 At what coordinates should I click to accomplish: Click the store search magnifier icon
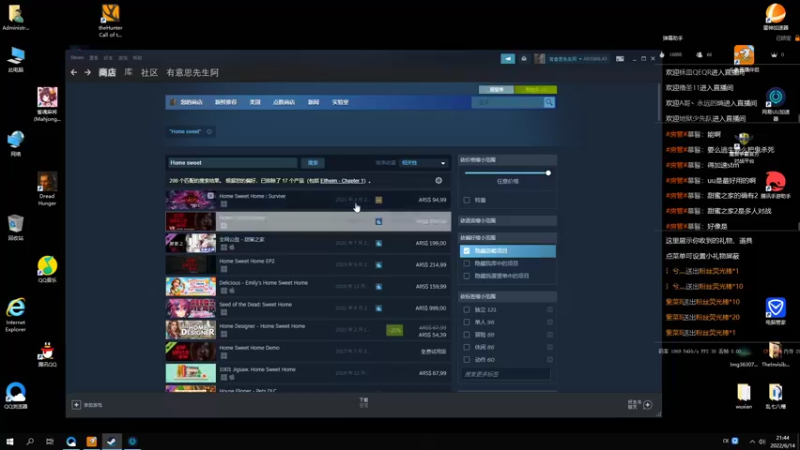[549, 103]
